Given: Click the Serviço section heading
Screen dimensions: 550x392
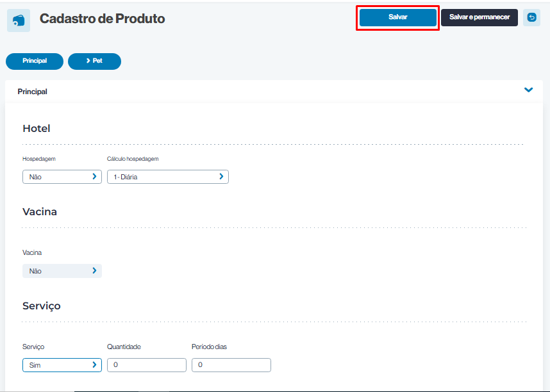Looking at the screenshot, I should [42, 306].
